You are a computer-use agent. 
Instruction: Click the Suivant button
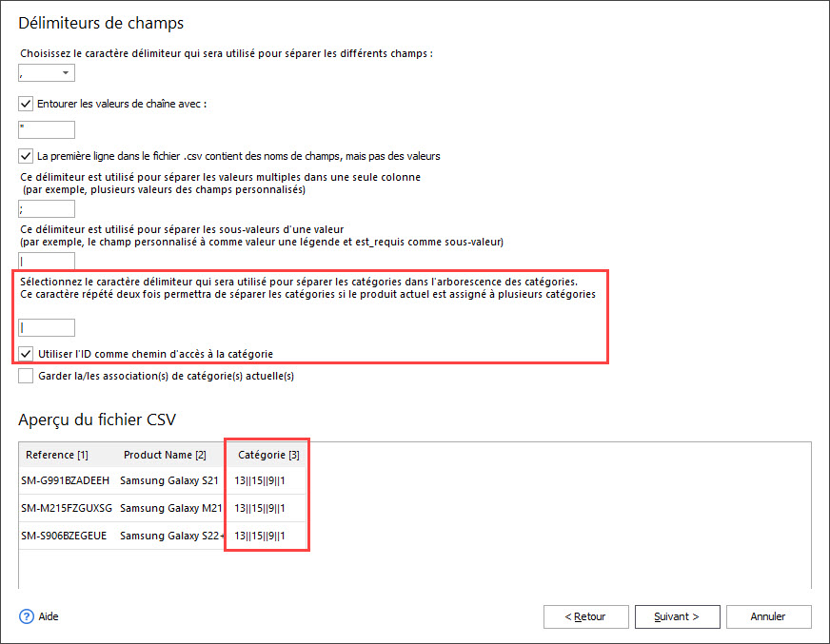click(x=677, y=616)
